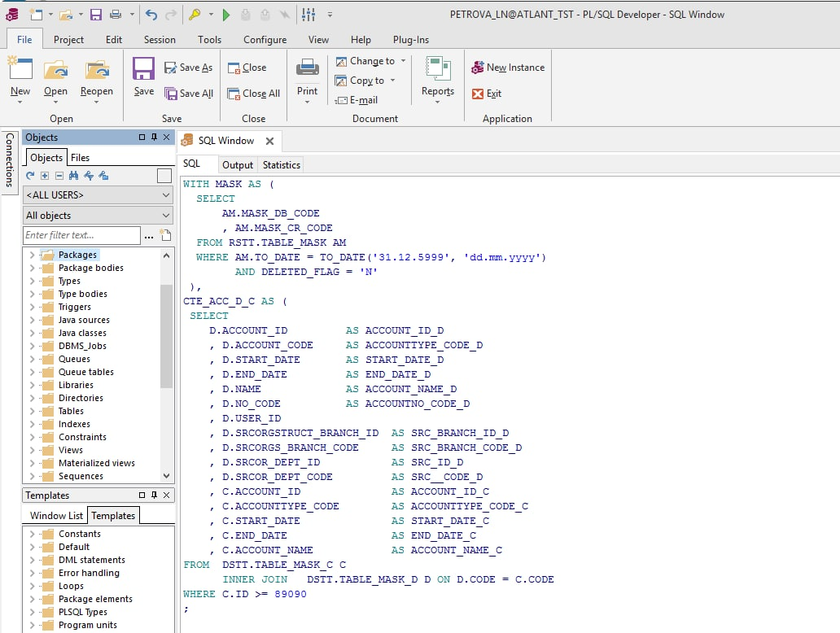Click the Execute green play icon

[x=225, y=15]
